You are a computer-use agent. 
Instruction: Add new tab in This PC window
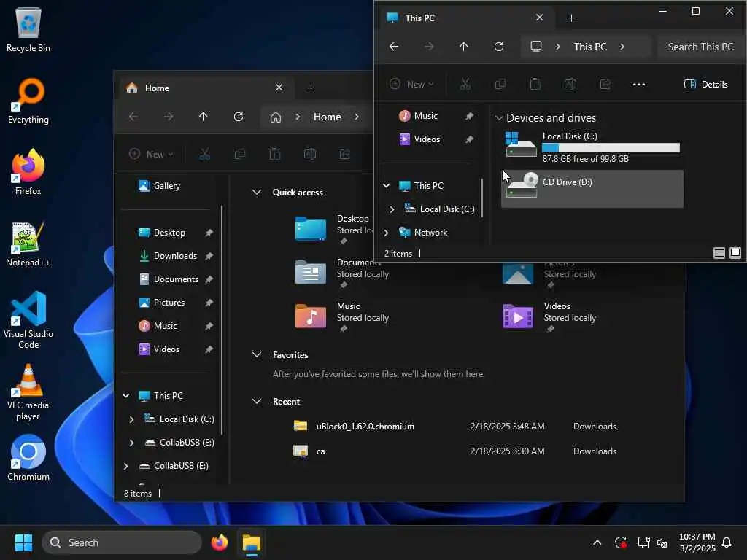point(571,18)
